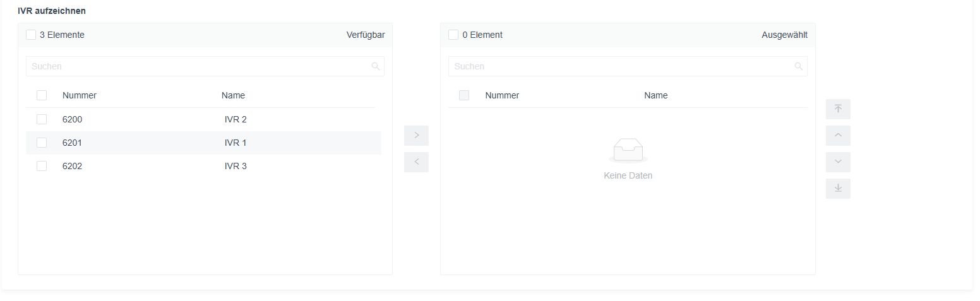Click 'Nummer' column header in Ausgewählt table
Screen dimensions: 980x301
click(x=502, y=95)
